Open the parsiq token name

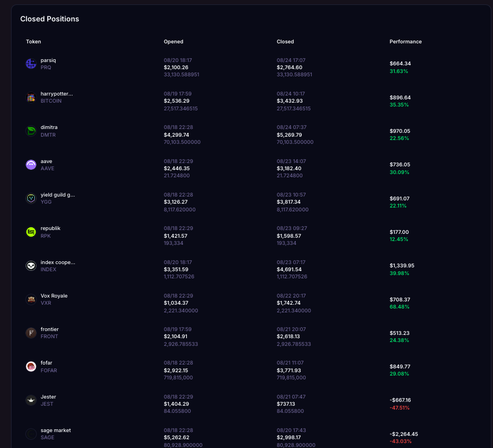[48, 60]
